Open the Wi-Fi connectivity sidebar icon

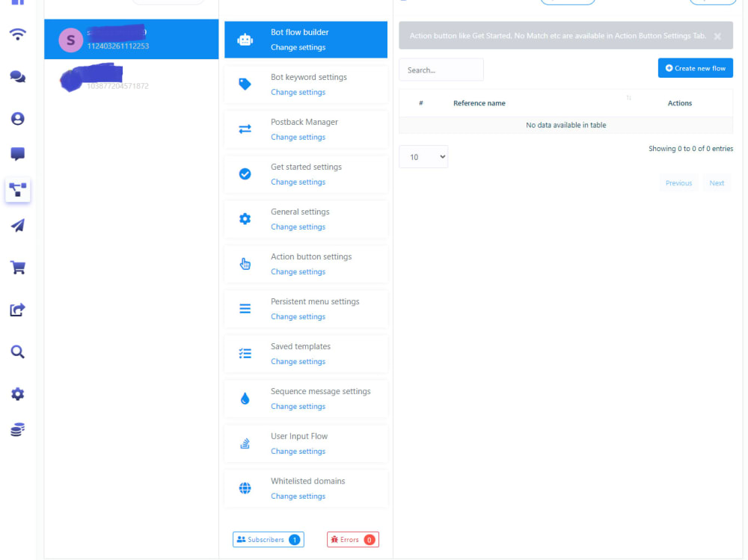18,34
